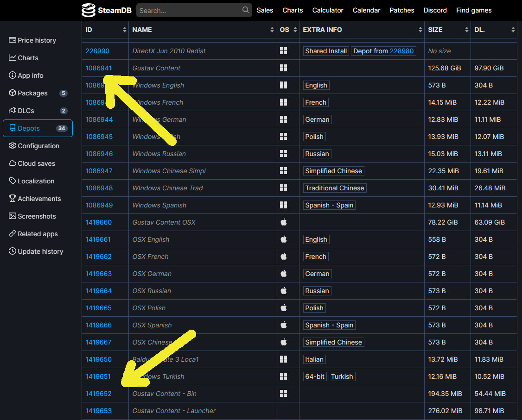The image size is (522, 420).
Task: Click the Achievements trophy icon
Action: (x=13, y=199)
